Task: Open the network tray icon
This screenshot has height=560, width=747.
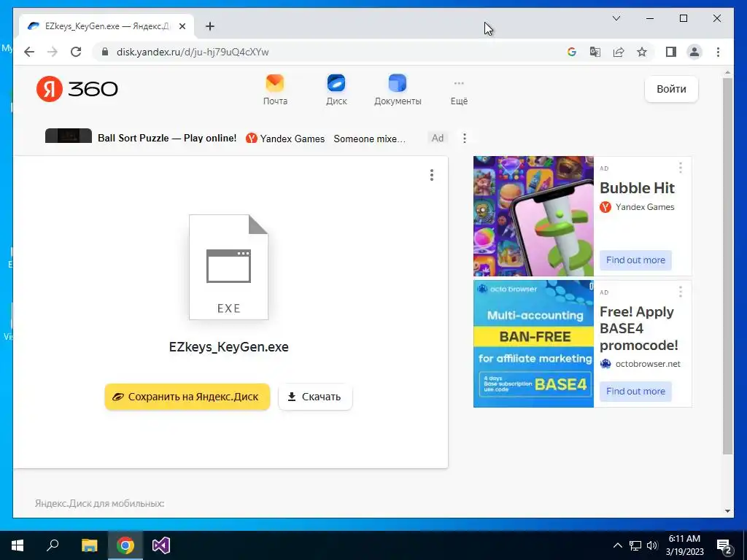Action: coord(635,545)
